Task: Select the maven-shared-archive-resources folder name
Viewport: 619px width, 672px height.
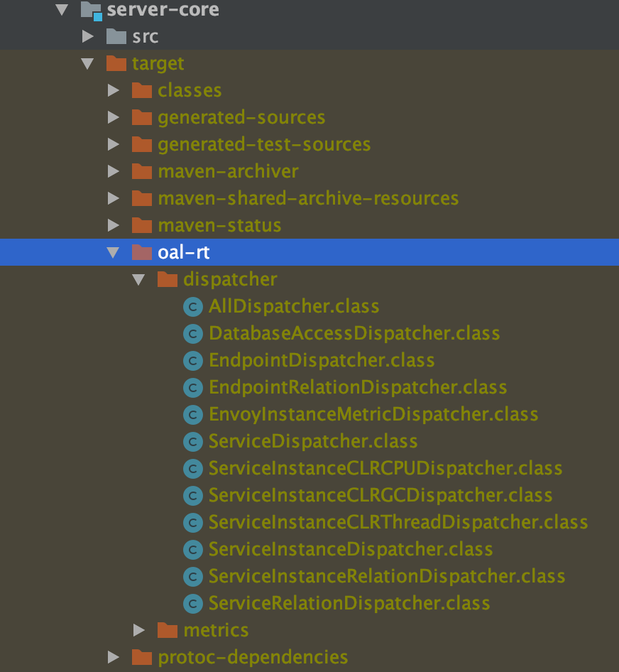Action: [x=308, y=198]
